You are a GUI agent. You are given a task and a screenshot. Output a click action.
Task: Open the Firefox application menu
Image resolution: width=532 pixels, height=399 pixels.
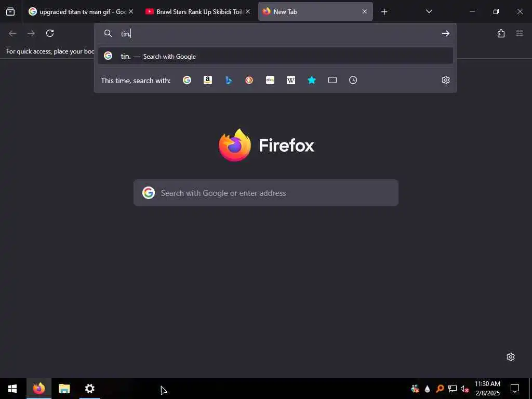tap(520, 33)
